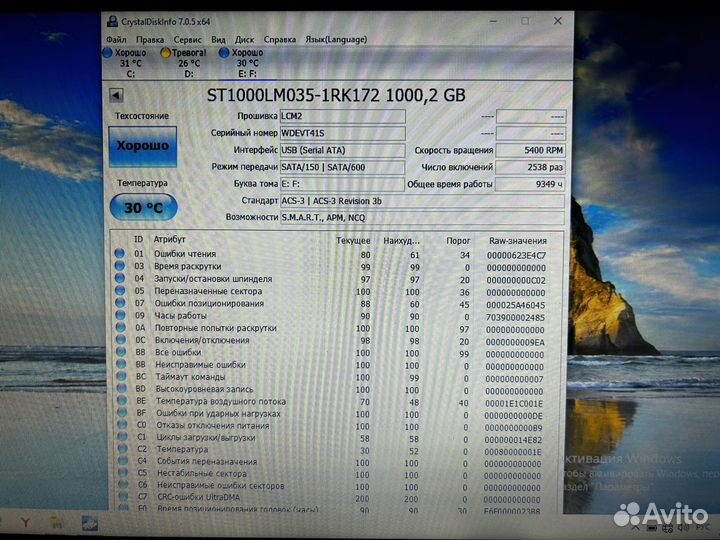Click status icon for Циклы загрузки/выгрузки
This screenshot has width=720, height=540.
(123, 437)
